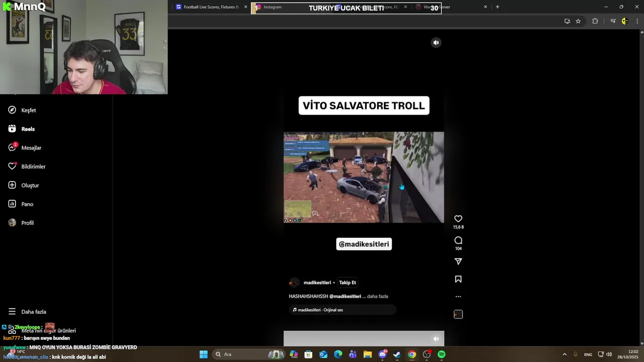644x362 pixels.
Task: Open Keşfet in Instagram sidebar
Action: [22, 110]
